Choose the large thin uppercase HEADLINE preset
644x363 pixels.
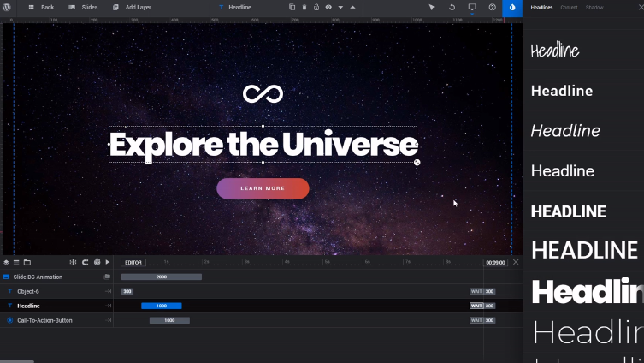tap(584, 250)
